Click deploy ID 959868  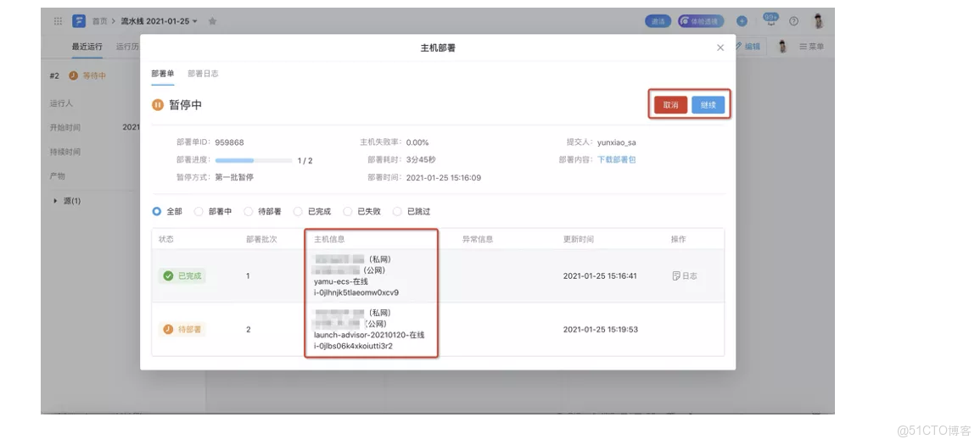[229, 142]
